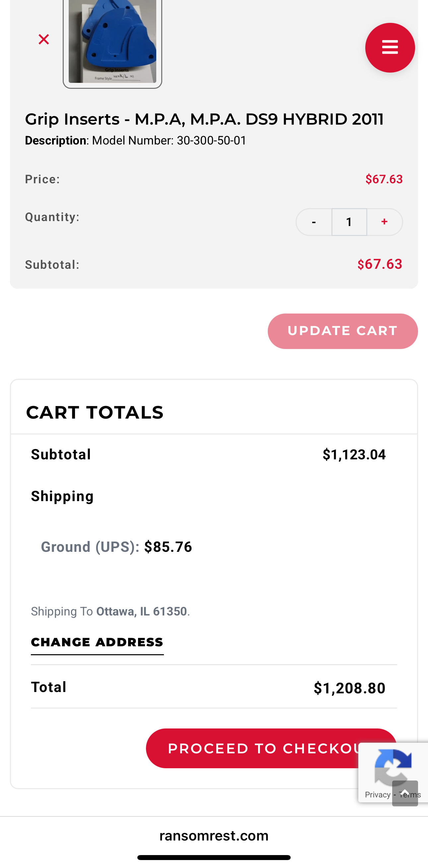Decrease quantity with the minus button
The width and height of the screenshot is (428, 868).
[x=314, y=222]
